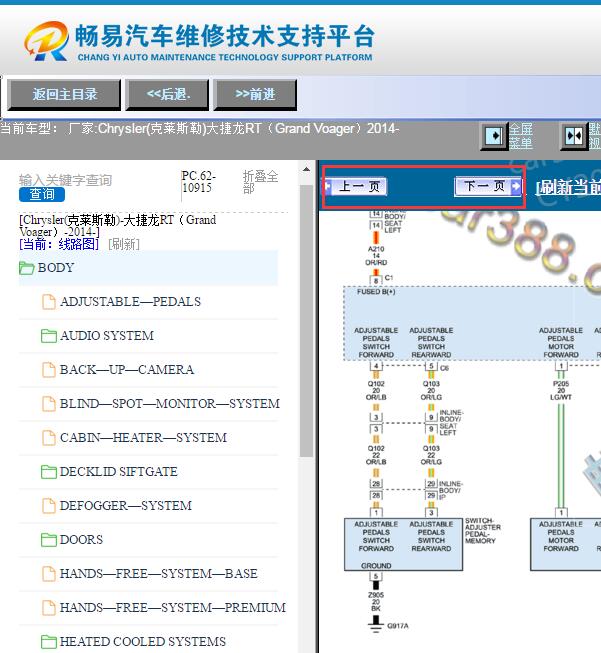
Task: Click the [当前：线路图] link
Action: 59,244
